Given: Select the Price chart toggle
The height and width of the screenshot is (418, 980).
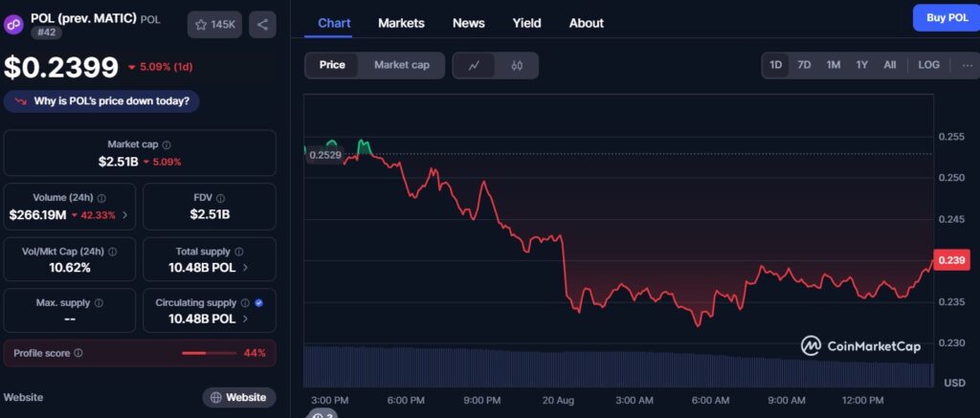Looking at the screenshot, I should click(332, 65).
